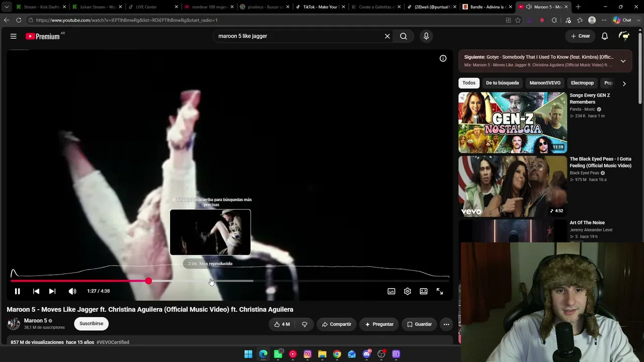Clear the search box text
644x362 pixels.
tap(387, 36)
